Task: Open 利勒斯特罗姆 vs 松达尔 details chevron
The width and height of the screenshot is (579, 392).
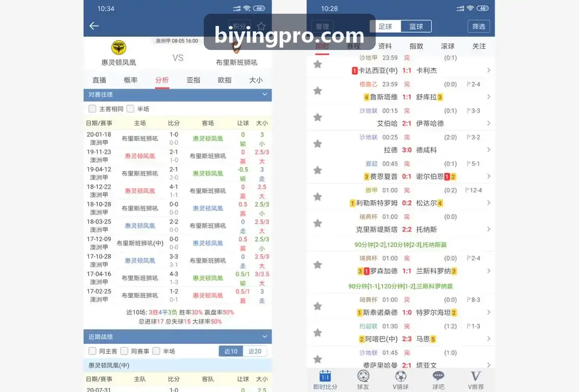Action: 488,203
